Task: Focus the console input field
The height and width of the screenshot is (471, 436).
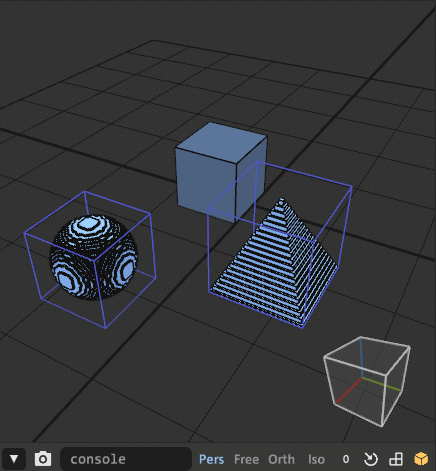Action: pos(126,459)
